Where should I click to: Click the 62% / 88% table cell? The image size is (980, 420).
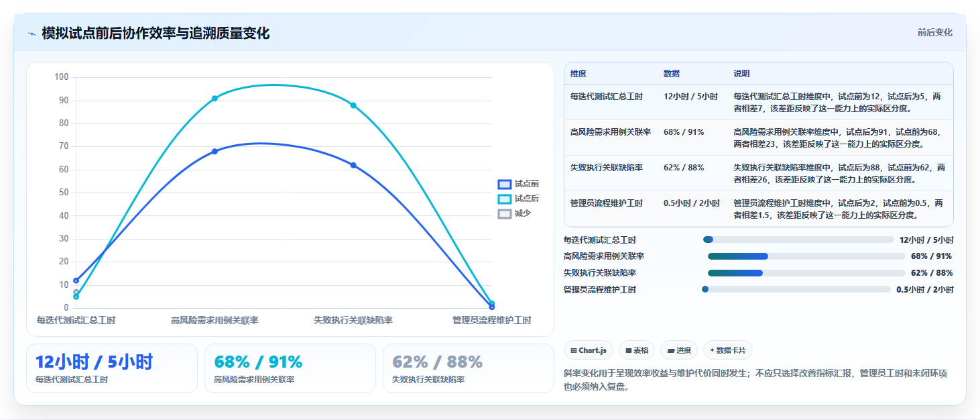click(x=684, y=168)
